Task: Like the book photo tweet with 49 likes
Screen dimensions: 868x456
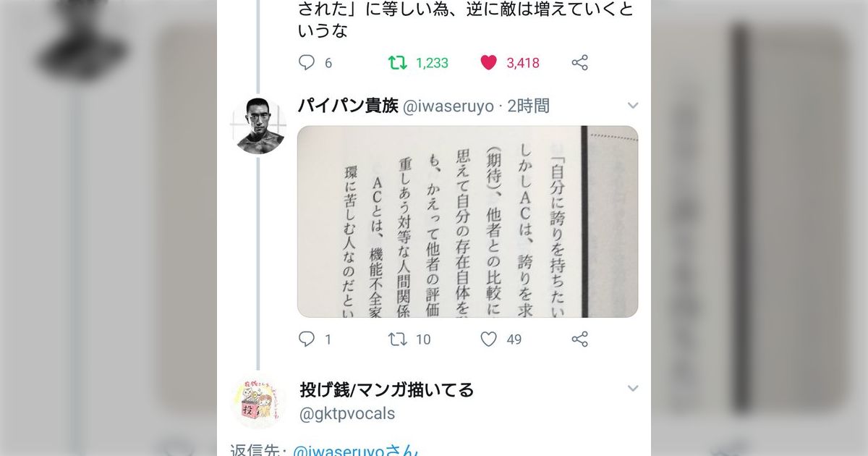Action: 489,339
